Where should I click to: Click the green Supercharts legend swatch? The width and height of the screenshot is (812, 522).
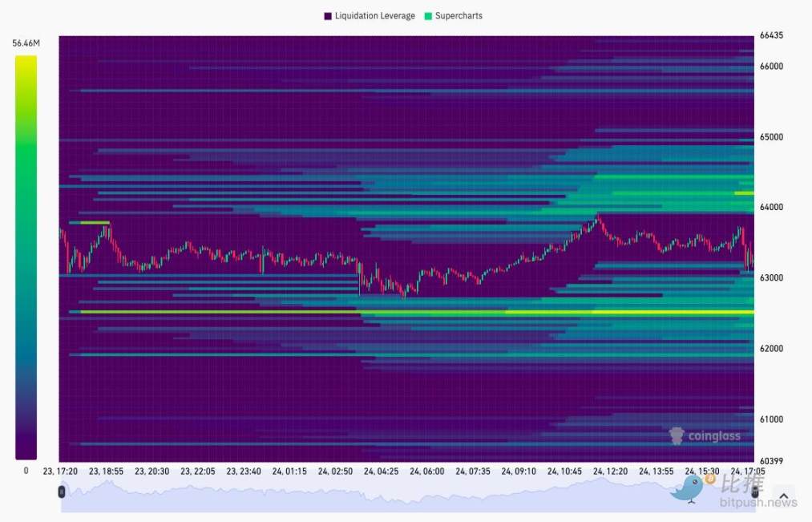tap(429, 16)
